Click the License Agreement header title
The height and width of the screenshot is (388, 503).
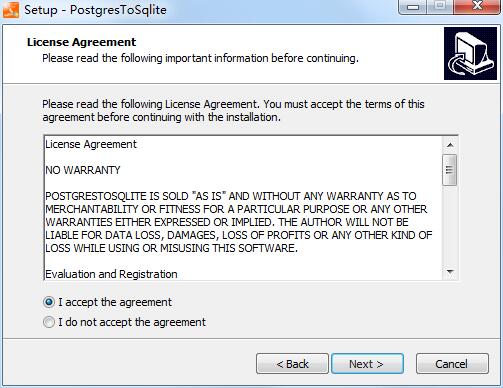(82, 42)
